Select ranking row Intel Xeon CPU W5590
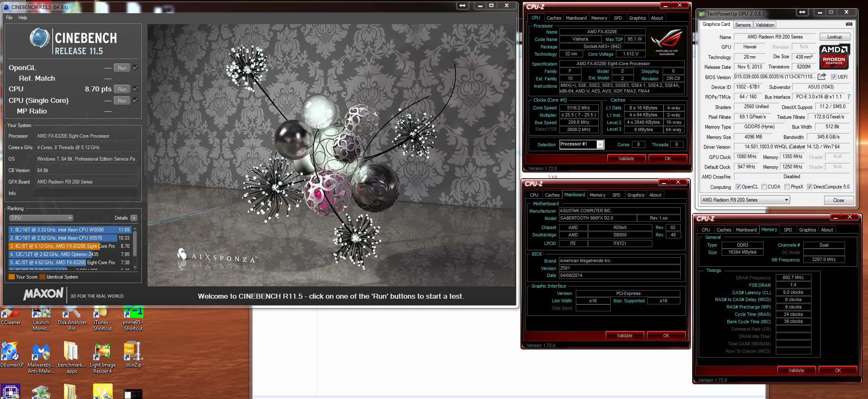This screenshot has height=399, width=868. click(70, 230)
